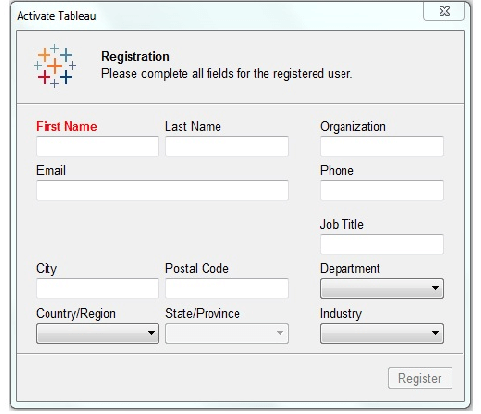Open the Department dropdown
Image resolution: width=481 pixels, height=414 pixels.
tap(382, 288)
